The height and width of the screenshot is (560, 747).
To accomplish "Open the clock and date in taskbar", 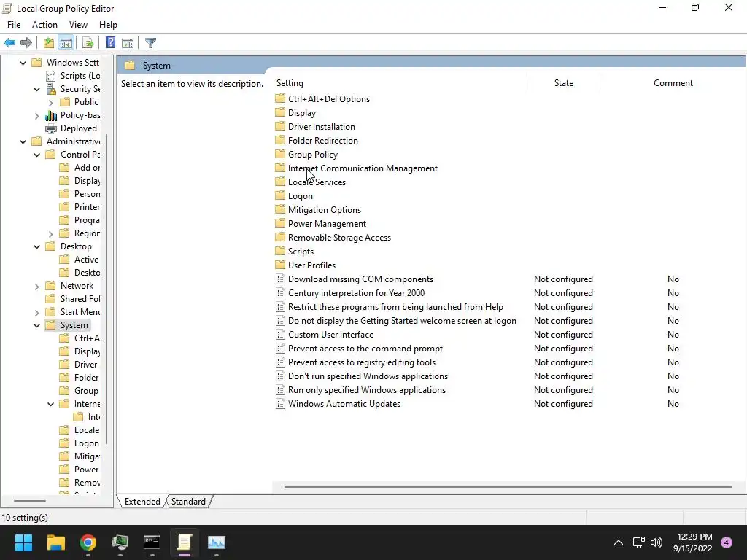I will [693, 542].
